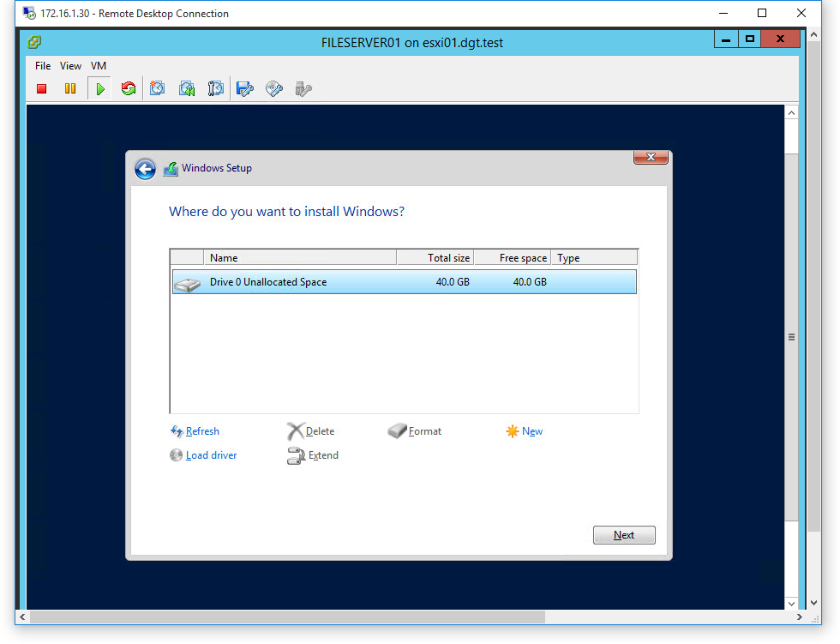Click the console vertical scrollbar thumb
The width and height of the screenshot is (840, 644).
point(792,337)
